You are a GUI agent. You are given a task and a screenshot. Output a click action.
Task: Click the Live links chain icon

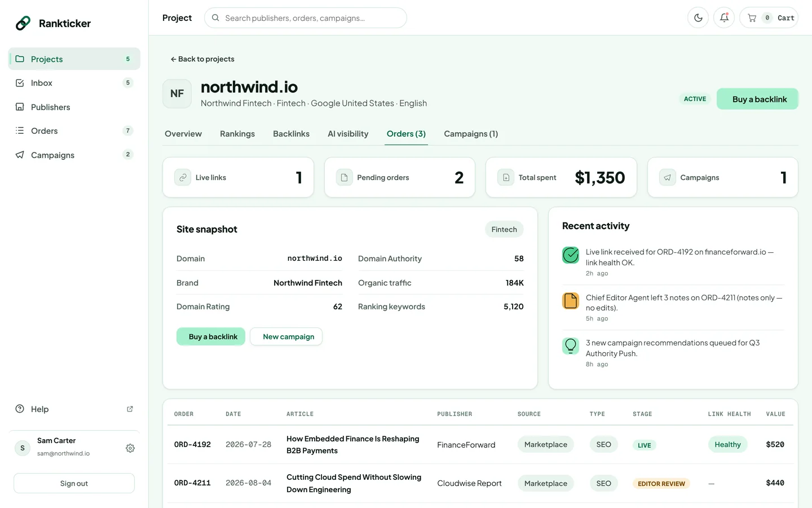click(183, 177)
